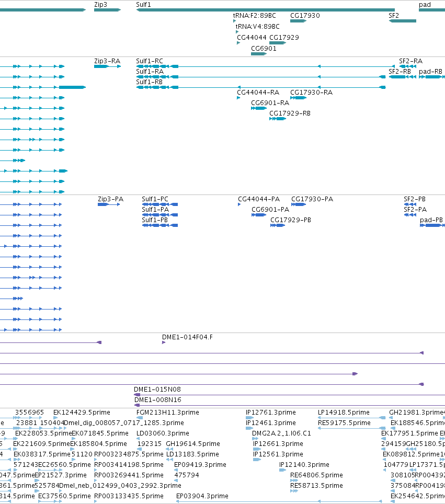The width and height of the screenshot is (445, 504).
Task: Select the Sulf1-PC protein label
Action: 155,199
